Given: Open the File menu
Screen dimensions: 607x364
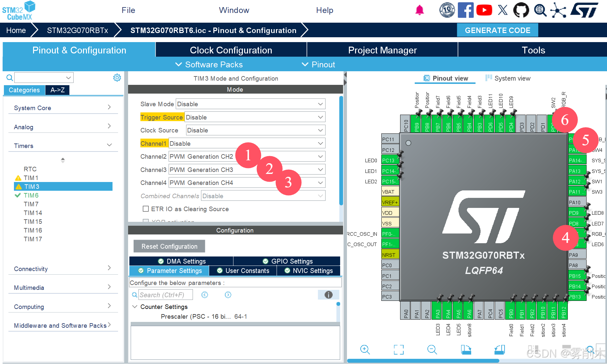Looking at the screenshot, I should 128,10.
